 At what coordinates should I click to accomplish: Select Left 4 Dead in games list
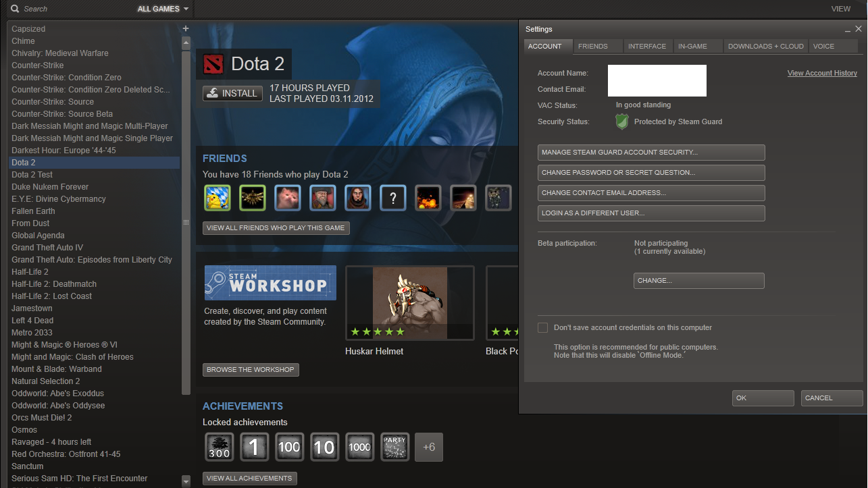tap(94, 321)
